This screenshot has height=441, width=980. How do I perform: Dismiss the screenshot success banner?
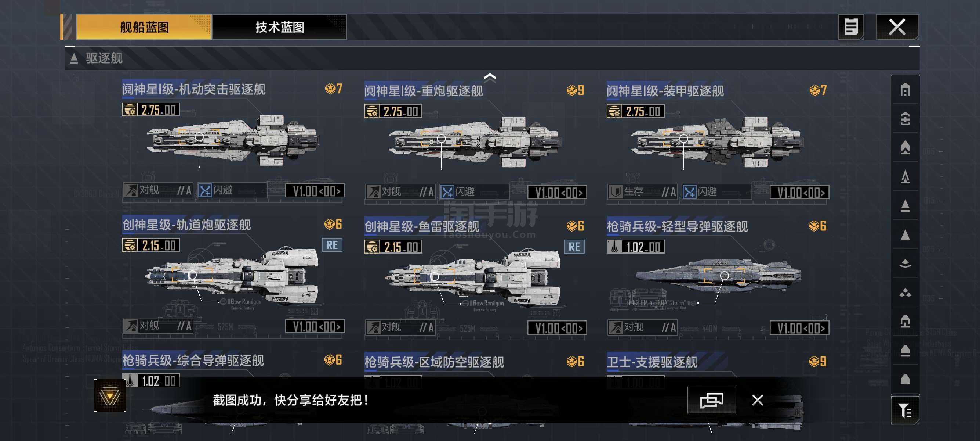click(758, 400)
